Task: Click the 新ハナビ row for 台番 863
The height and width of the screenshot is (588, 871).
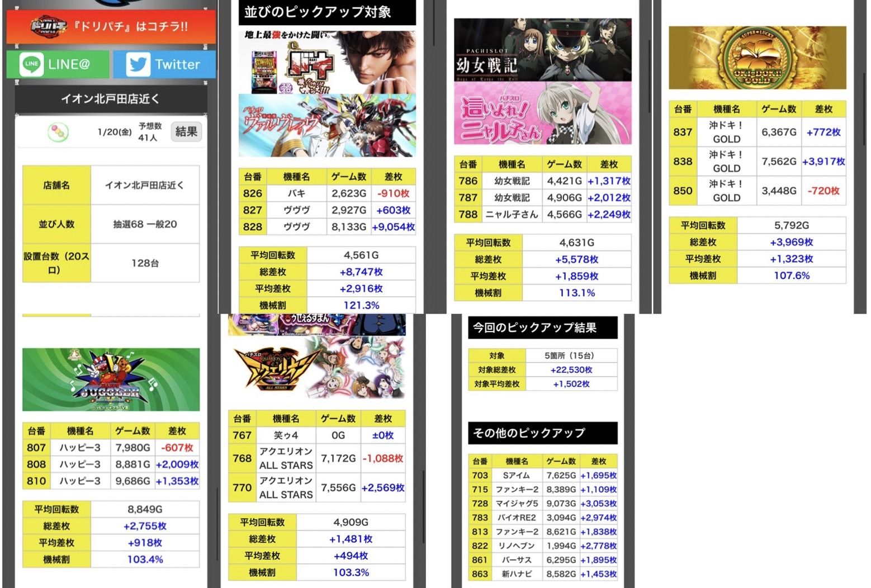Action: pyautogui.click(x=542, y=574)
